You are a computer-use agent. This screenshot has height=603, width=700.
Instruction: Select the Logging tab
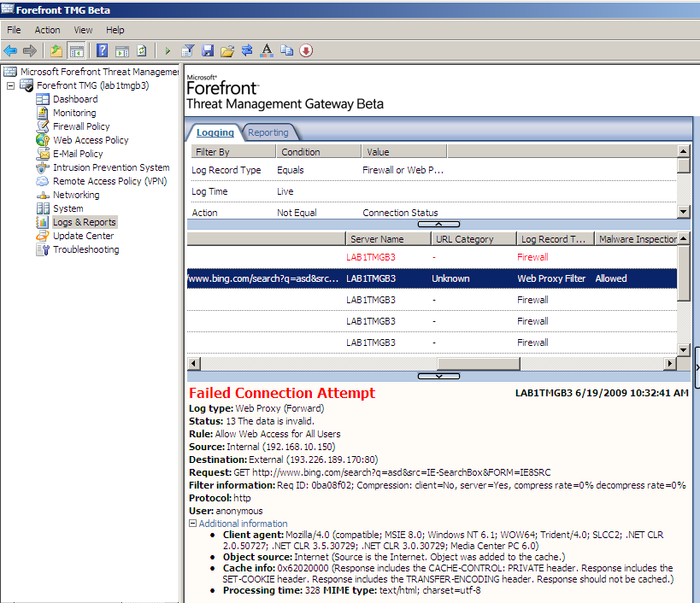pyautogui.click(x=215, y=132)
